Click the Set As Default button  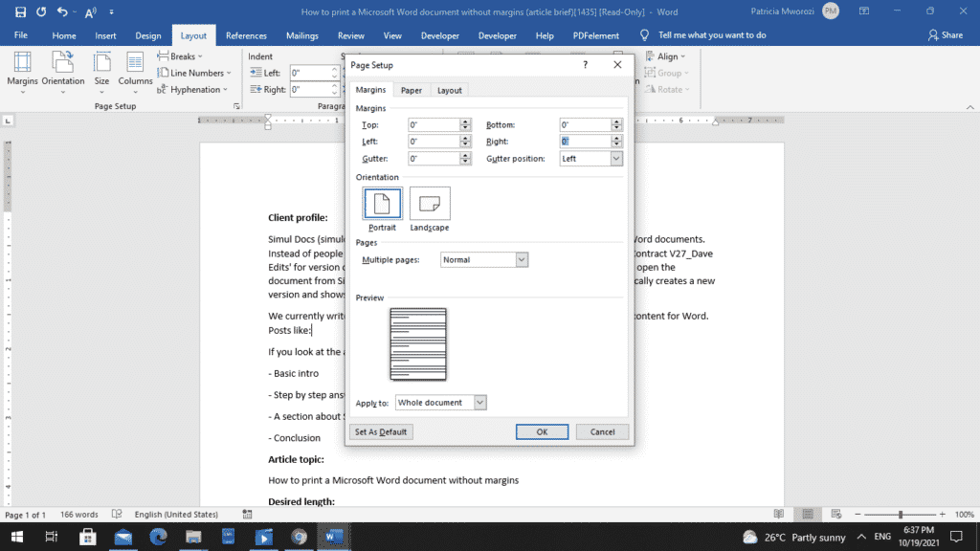(381, 431)
